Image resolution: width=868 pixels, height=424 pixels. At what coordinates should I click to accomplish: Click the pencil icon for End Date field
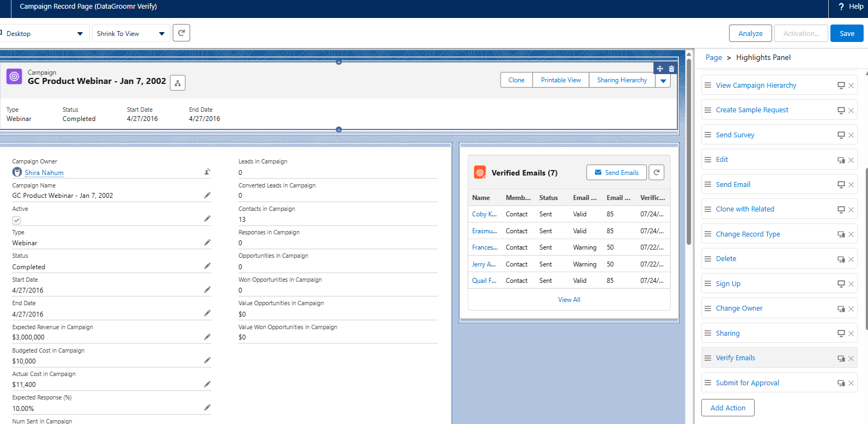(208, 313)
